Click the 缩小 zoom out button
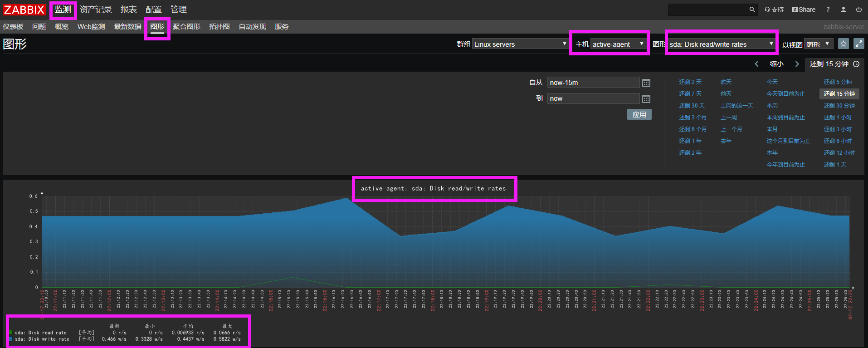Screen dimensions: 868x348 tap(777, 64)
